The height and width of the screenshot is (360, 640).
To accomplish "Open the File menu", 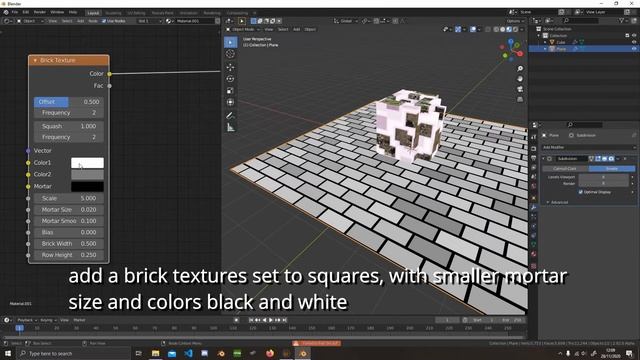I will tap(15, 12).
